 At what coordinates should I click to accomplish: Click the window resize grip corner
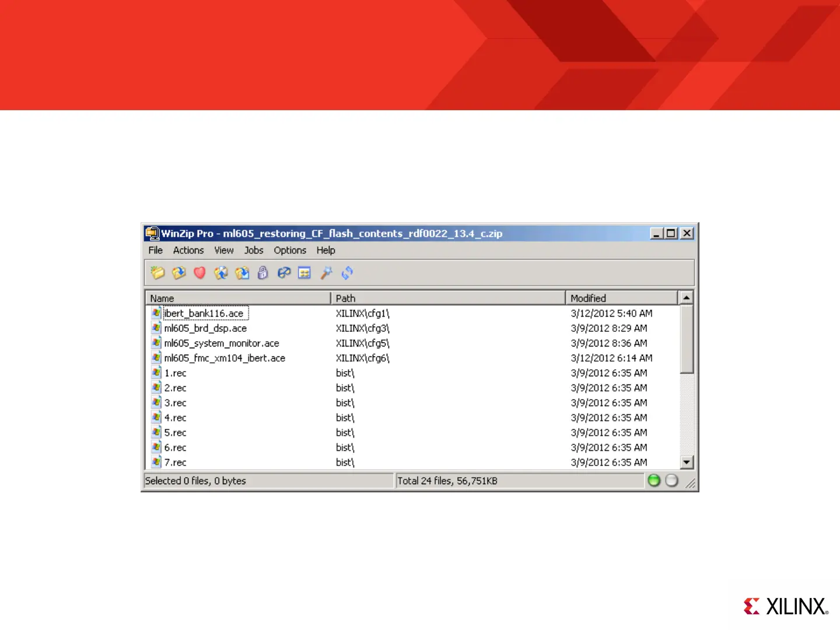click(691, 483)
